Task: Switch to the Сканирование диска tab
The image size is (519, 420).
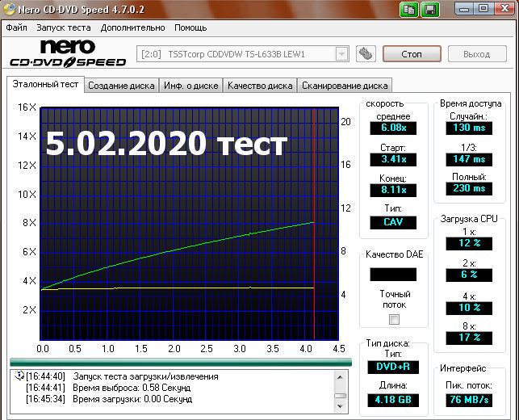Action: pyautogui.click(x=345, y=86)
